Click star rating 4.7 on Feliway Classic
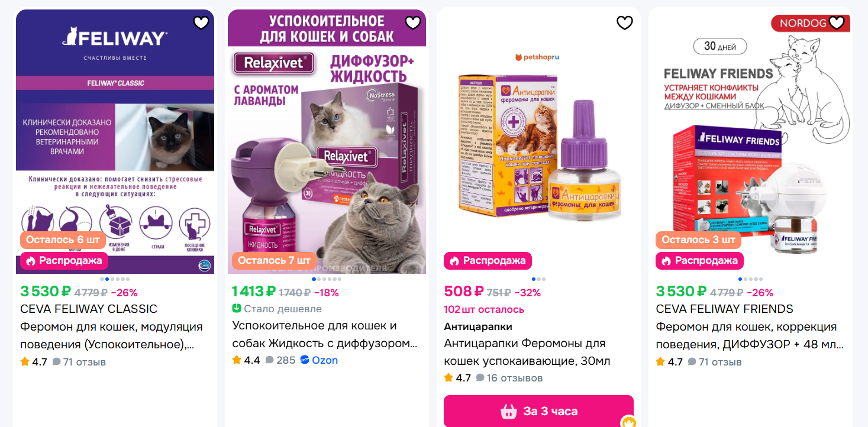 point(34,362)
